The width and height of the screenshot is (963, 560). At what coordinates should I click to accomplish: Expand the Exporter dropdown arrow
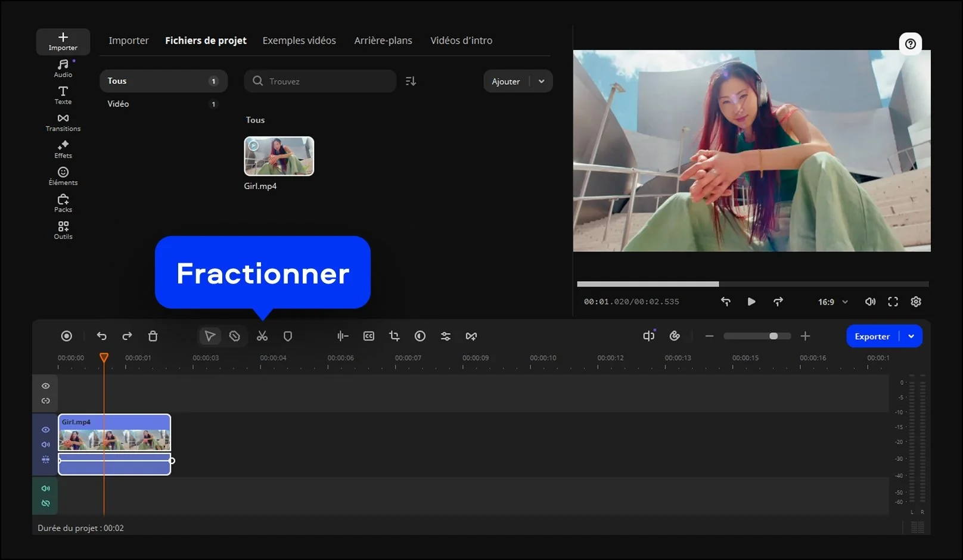[x=911, y=337]
